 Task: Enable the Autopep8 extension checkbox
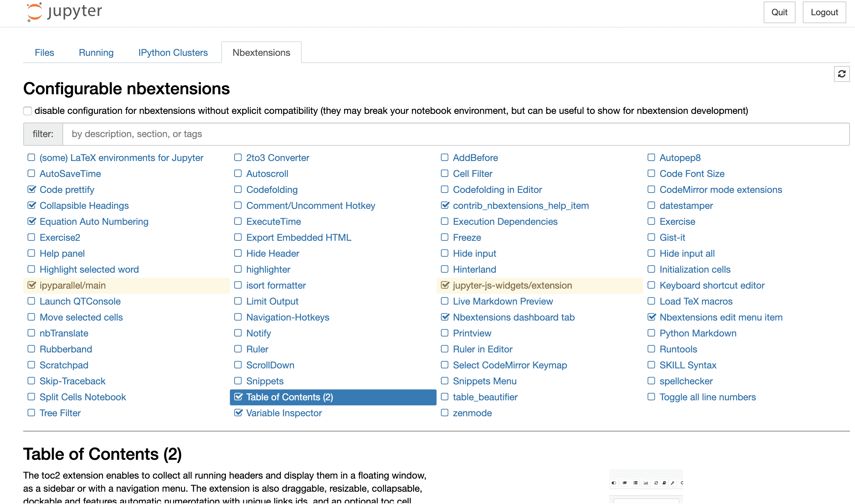(x=651, y=157)
